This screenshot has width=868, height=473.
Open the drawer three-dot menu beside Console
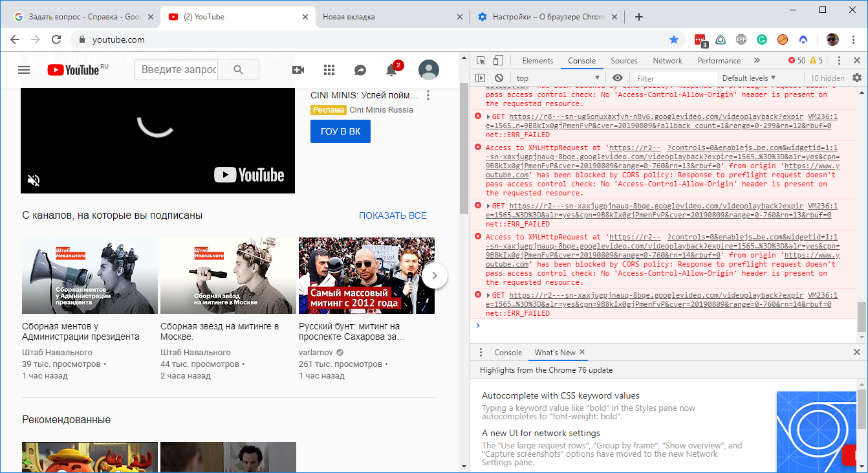pos(481,353)
